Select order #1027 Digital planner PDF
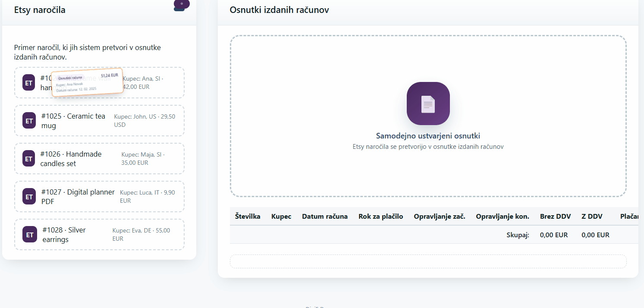This screenshot has width=644, height=308. [99, 197]
